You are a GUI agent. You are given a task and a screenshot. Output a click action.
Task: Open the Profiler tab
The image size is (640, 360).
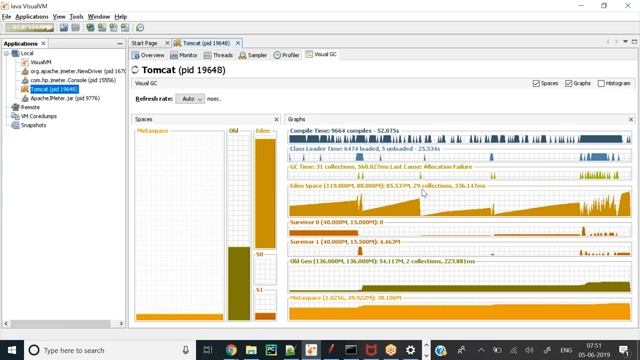pos(287,55)
